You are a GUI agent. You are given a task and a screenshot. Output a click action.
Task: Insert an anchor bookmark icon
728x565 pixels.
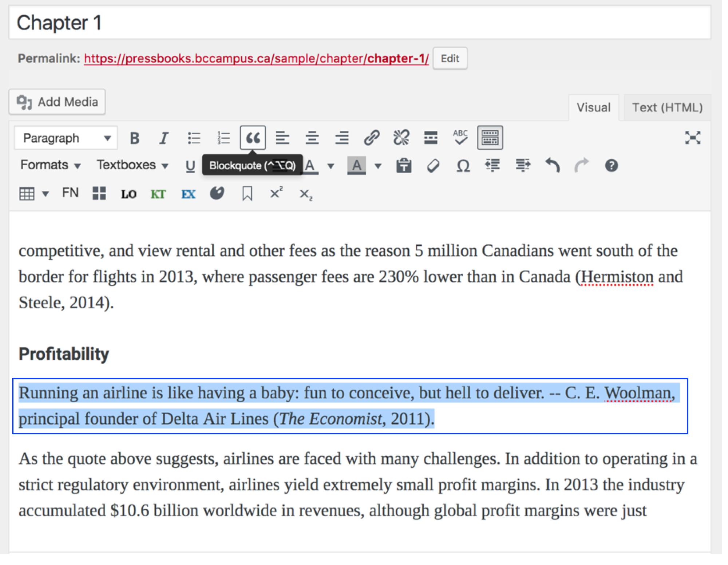(247, 194)
